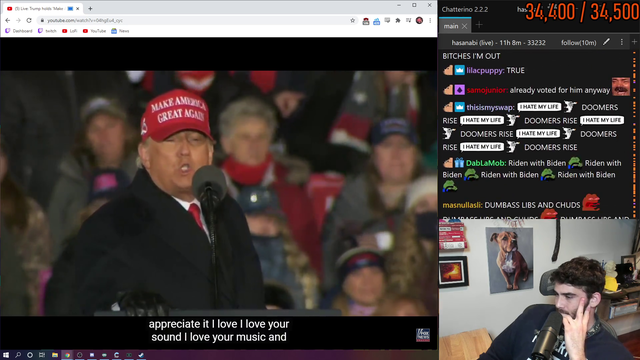Click username lilacpuppy in chat
This screenshot has height=360, width=640.
pyautogui.click(x=485, y=71)
